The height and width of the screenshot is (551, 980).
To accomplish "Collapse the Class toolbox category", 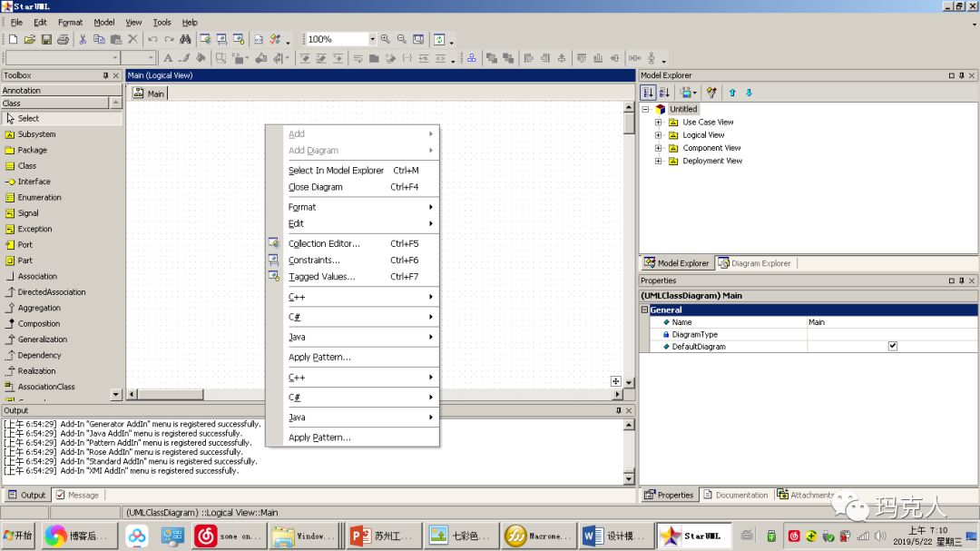I will [x=115, y=103].
